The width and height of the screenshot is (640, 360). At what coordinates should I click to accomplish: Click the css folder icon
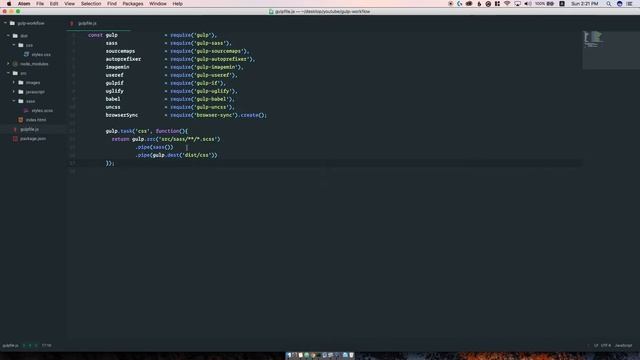click(21, 45)
